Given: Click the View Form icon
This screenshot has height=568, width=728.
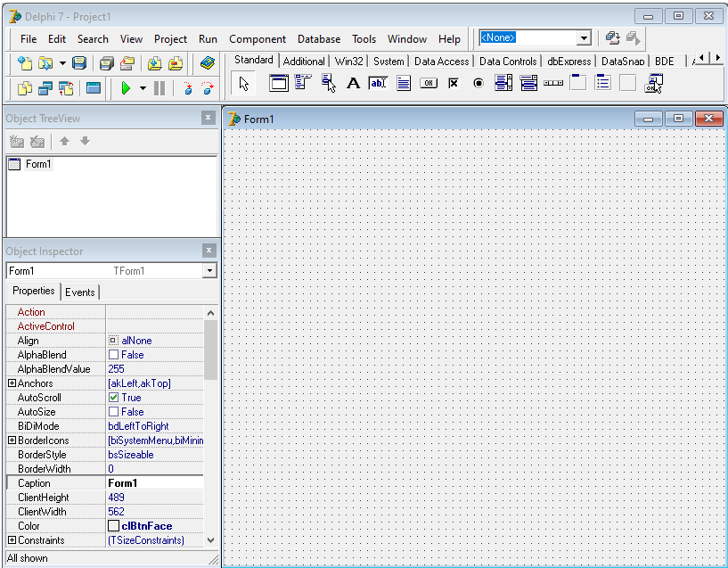Looking at the screenshot, I should [x=45, y=87].
